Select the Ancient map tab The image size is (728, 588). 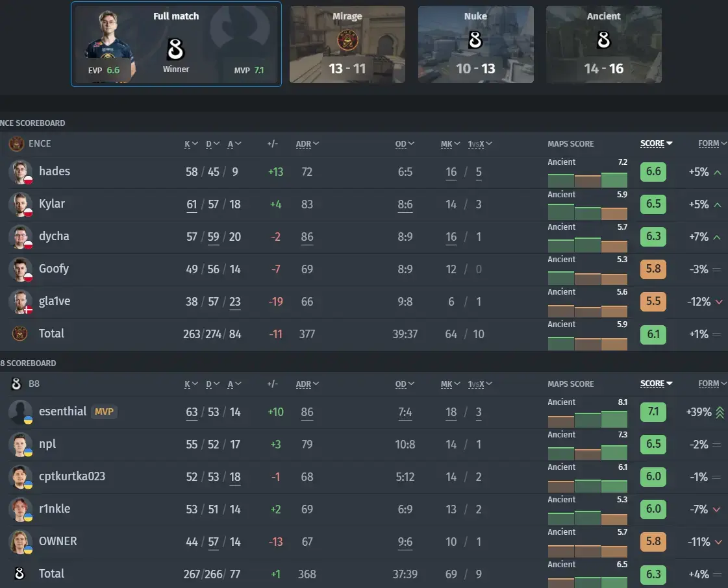pyautogui.click(x=603, y=45)
